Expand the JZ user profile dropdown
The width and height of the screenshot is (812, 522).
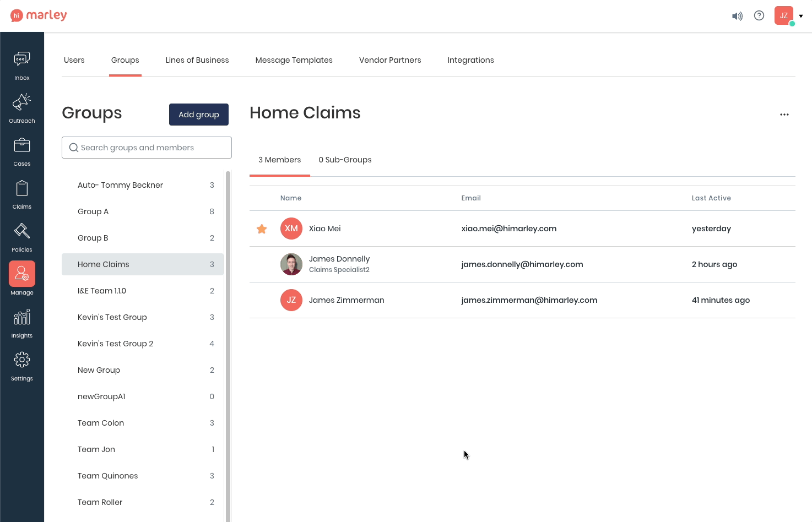[800, 16]
